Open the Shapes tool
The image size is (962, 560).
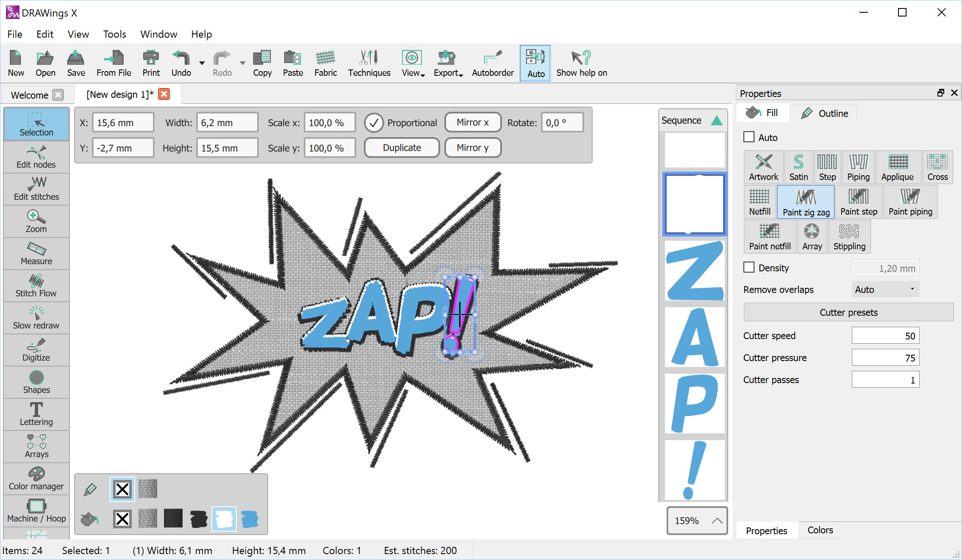pyautogui.click(x=36, y=382)
